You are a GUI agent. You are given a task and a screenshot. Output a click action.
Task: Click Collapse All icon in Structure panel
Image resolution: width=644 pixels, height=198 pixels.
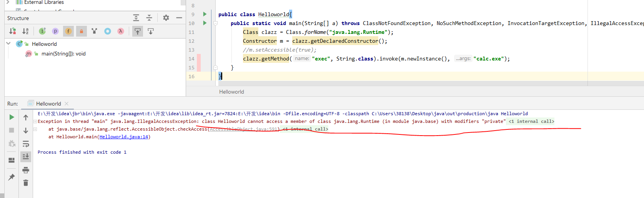pos(149,18)
